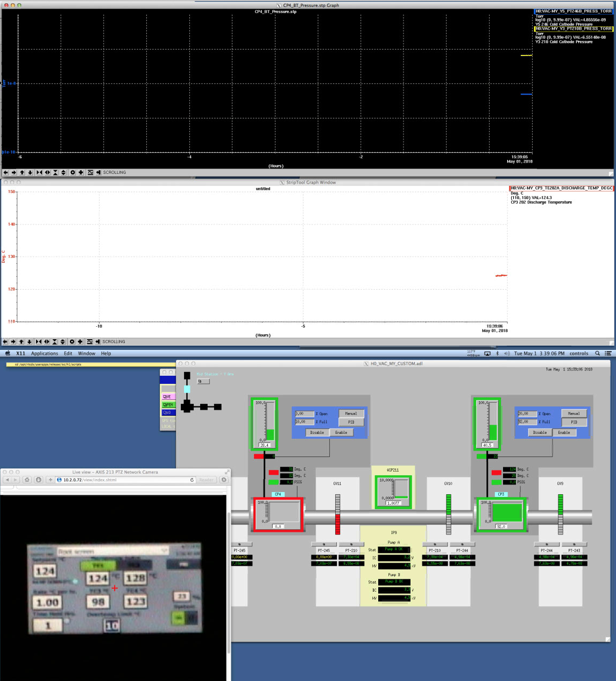Open the PT-245 menu button below CP4
Screen dimensions: 616x681
(x=239, y=544)
